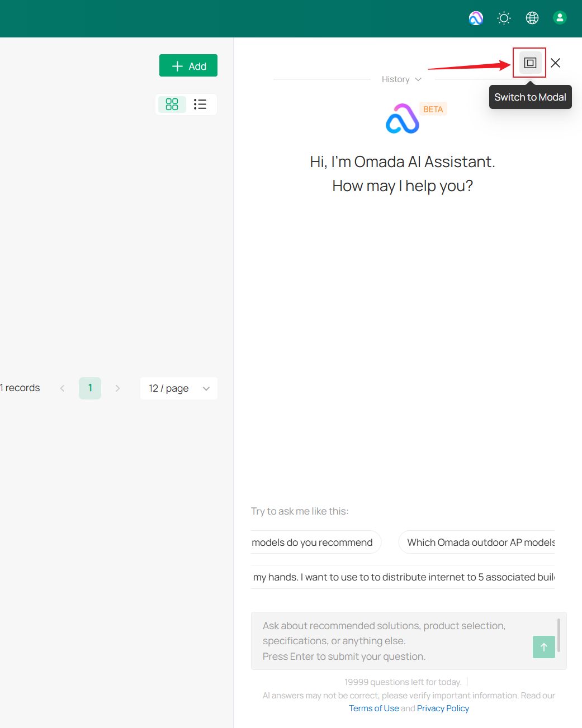The width and height of the screenshot is (582, 728).
Task: Open the user account avatar icon
Action: 560,18
